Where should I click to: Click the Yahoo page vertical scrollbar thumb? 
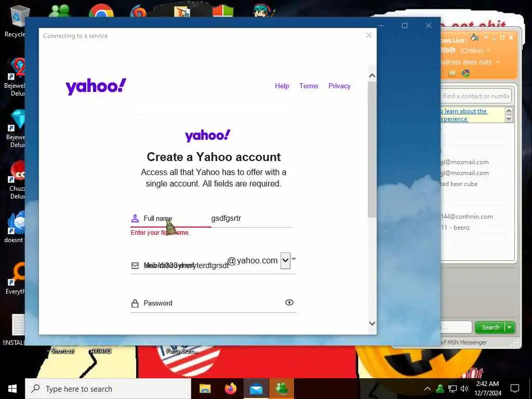tap(372, 149)
